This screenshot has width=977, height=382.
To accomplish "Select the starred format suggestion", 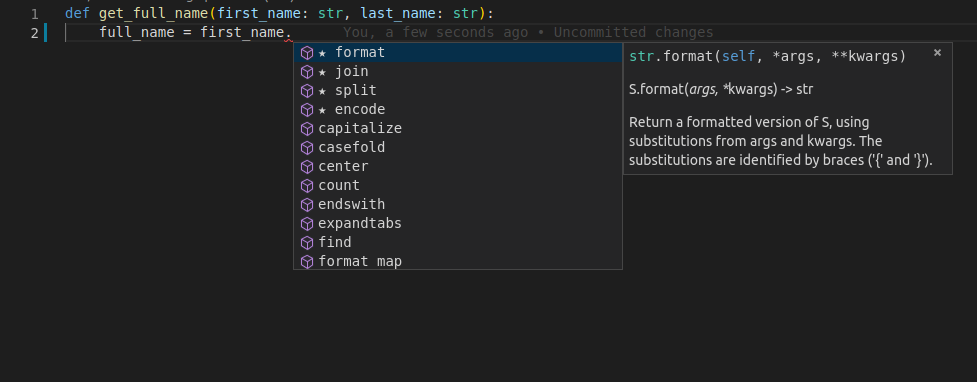I will 457,53.
